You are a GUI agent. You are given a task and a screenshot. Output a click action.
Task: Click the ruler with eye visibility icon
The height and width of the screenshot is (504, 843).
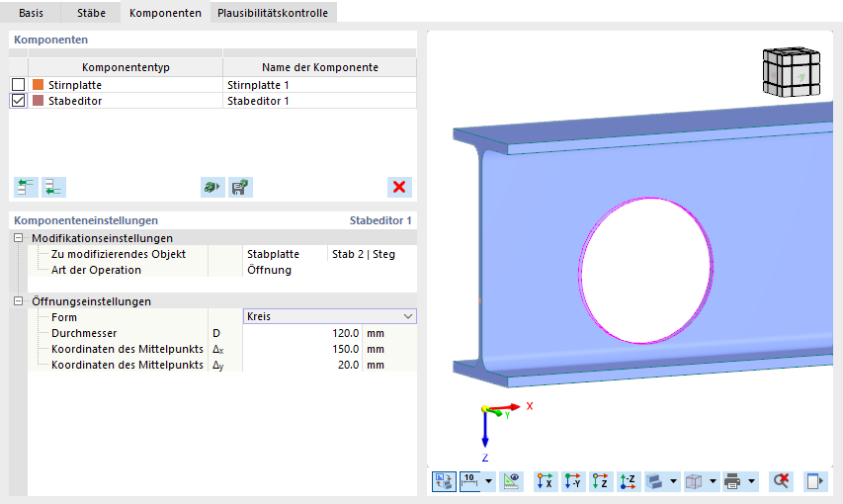click(511, 481)
